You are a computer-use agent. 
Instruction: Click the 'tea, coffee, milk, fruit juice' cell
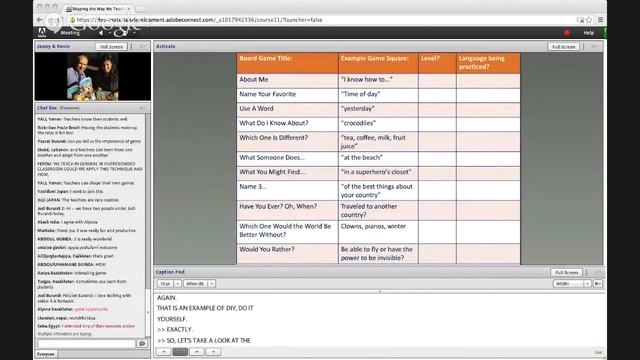[x=378, y=142]
